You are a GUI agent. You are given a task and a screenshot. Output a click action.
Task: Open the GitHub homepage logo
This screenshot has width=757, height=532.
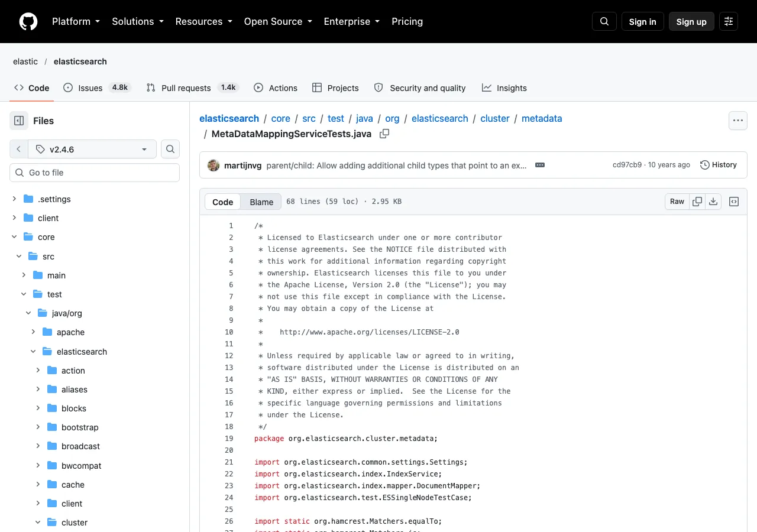pos(28,21)
